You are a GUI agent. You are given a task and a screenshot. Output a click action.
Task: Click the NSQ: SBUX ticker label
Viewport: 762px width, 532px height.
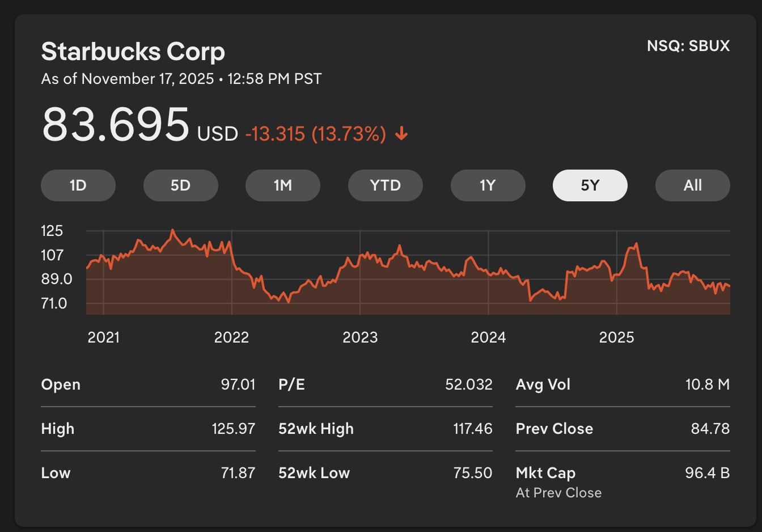point(688,46)
